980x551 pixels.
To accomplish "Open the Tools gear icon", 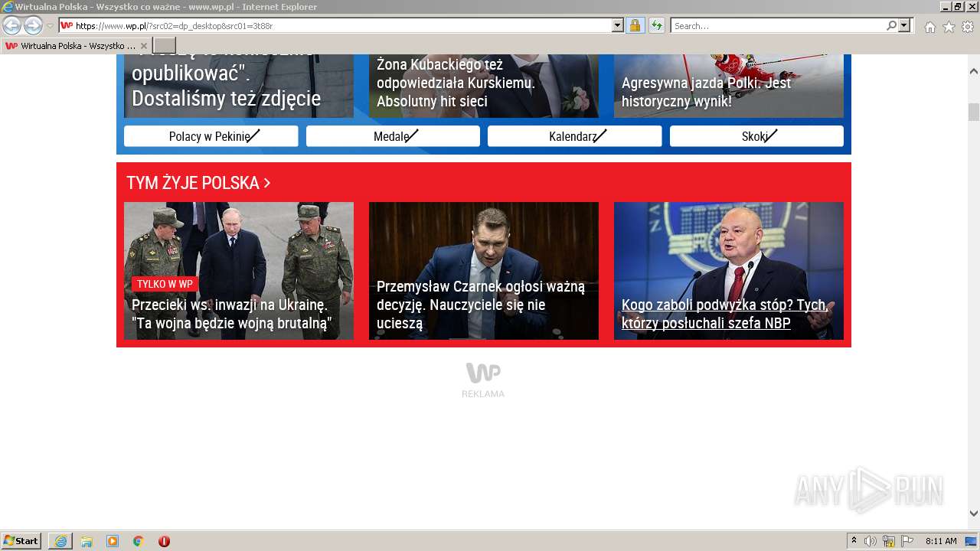I will pos(968,27).
